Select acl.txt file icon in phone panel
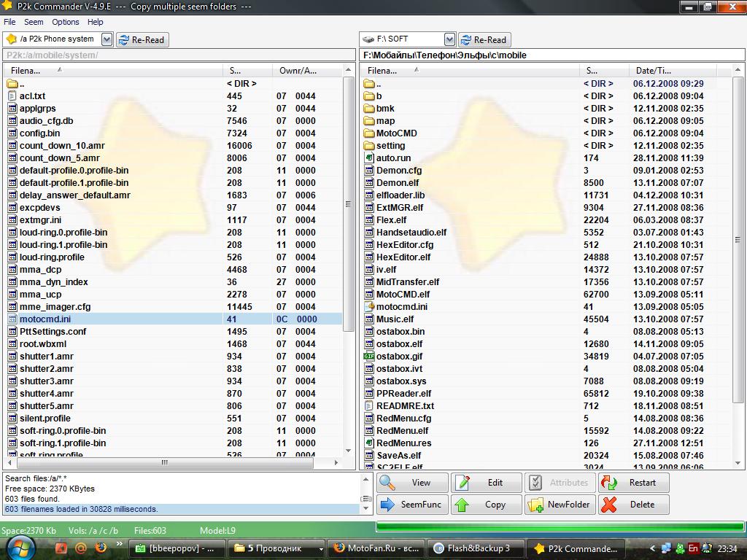 tap(12, 96)
